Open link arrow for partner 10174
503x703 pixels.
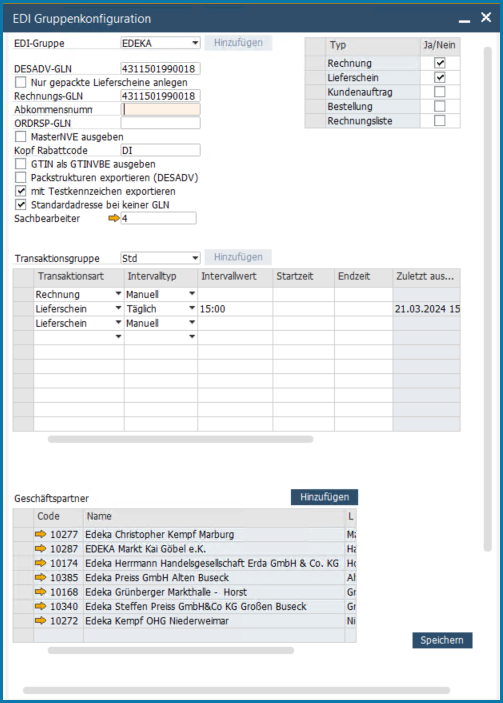click(x=40, y=563)
